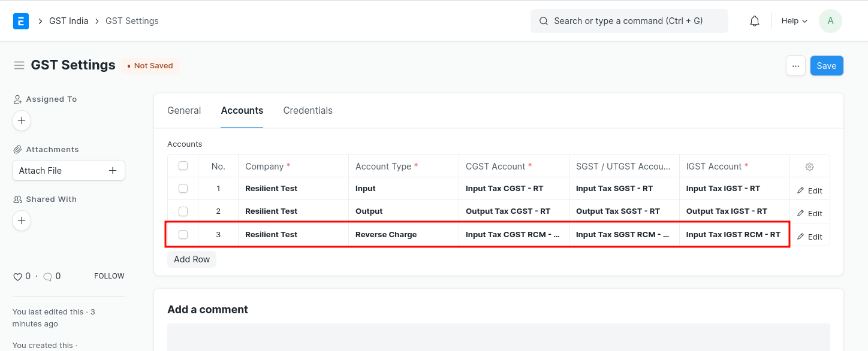Switch to the General tab
868x351 pixels.
[x=184, y=111]
